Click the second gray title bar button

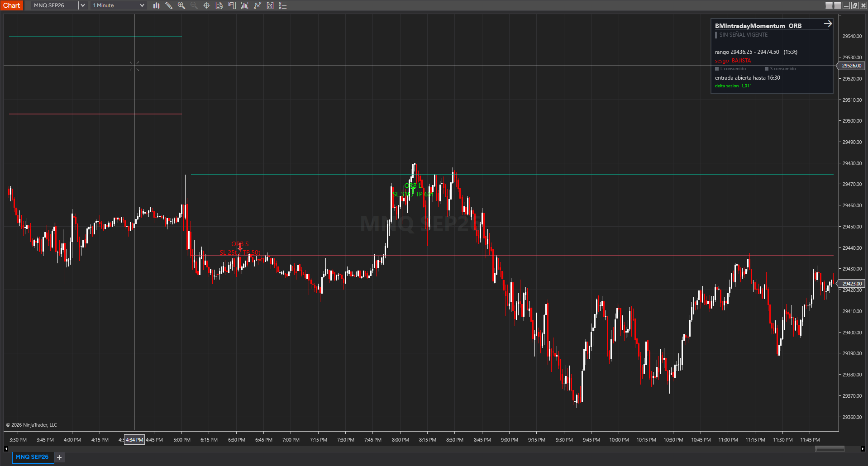838,5
